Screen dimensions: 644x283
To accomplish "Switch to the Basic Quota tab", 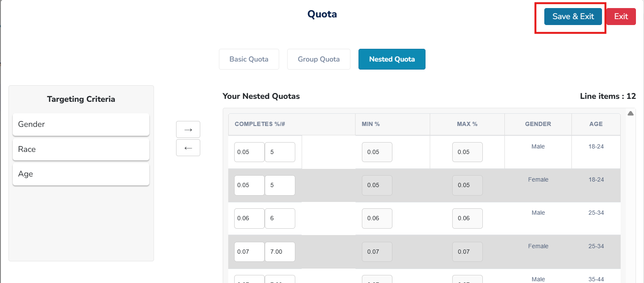I will pyautogui.click(x=249, y=59).
